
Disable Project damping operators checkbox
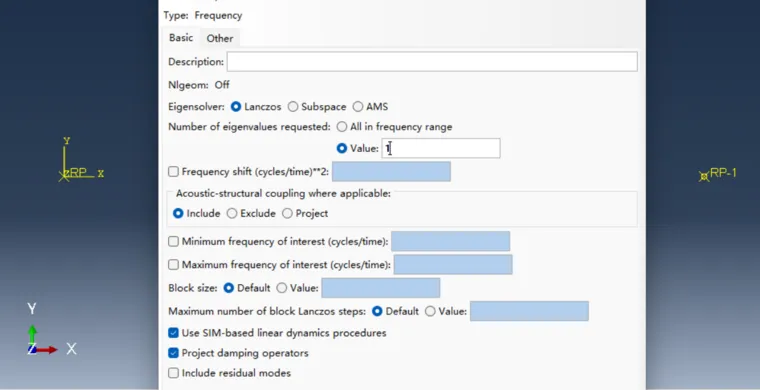coord(174,353)
